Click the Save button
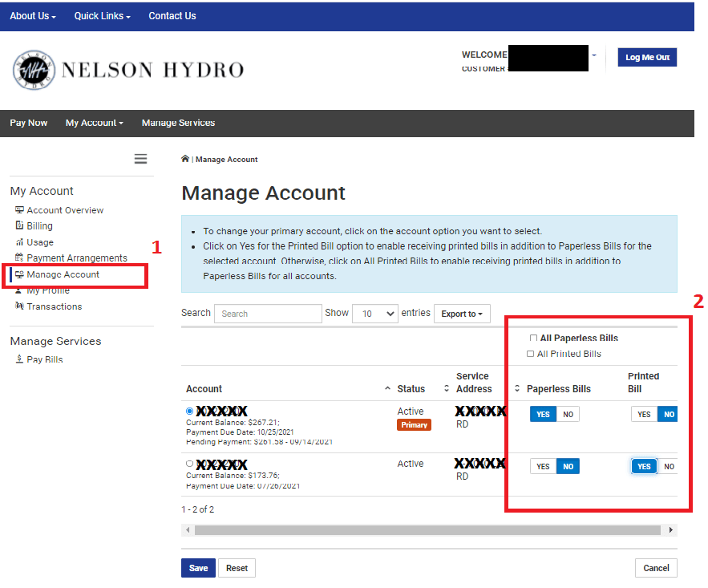The width and height of the screenshot is (708, 588). tap(198, 568)
